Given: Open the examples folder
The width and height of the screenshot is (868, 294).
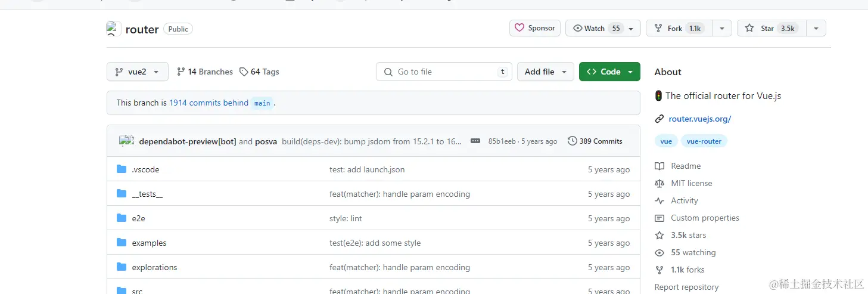Looking at the screenshot, I should (x=149, y=243).
